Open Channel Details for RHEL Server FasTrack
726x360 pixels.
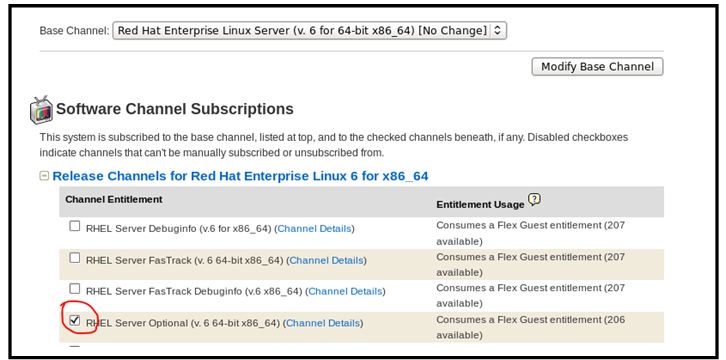[x=326, y=261]
